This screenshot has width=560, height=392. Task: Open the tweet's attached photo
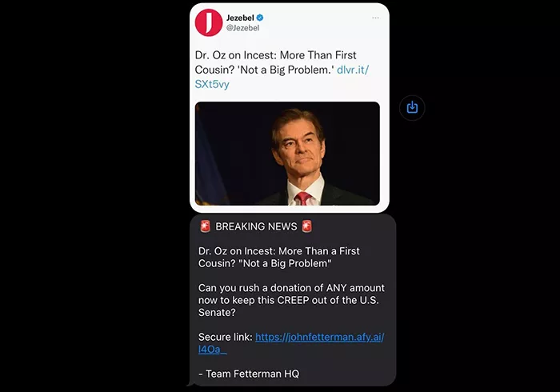point(287,153)
